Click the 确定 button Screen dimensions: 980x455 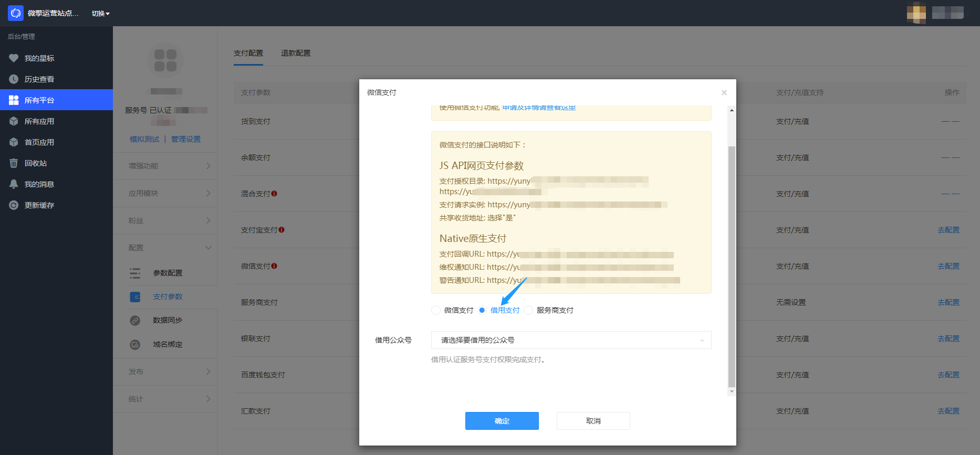tap(502, 421)
